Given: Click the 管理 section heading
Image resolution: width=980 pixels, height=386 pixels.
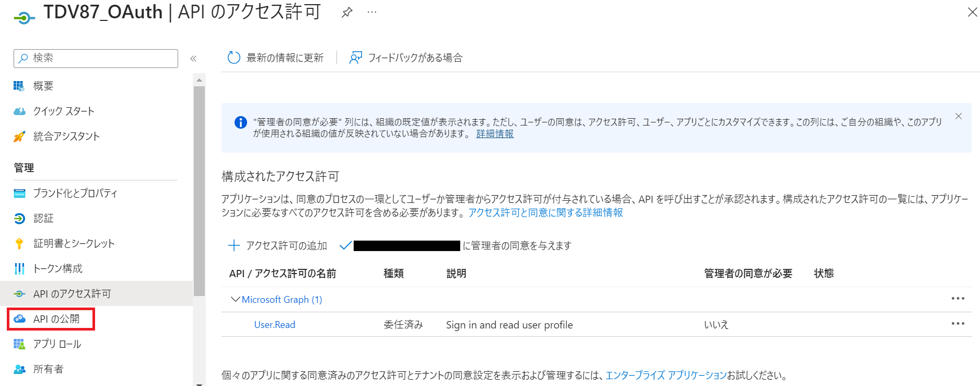Looking at the screenshot, I should (x=24, y=168).
